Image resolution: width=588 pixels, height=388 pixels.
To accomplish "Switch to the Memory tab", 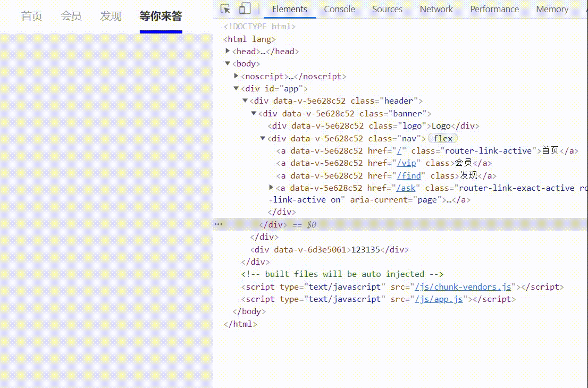I will point(552,9).
